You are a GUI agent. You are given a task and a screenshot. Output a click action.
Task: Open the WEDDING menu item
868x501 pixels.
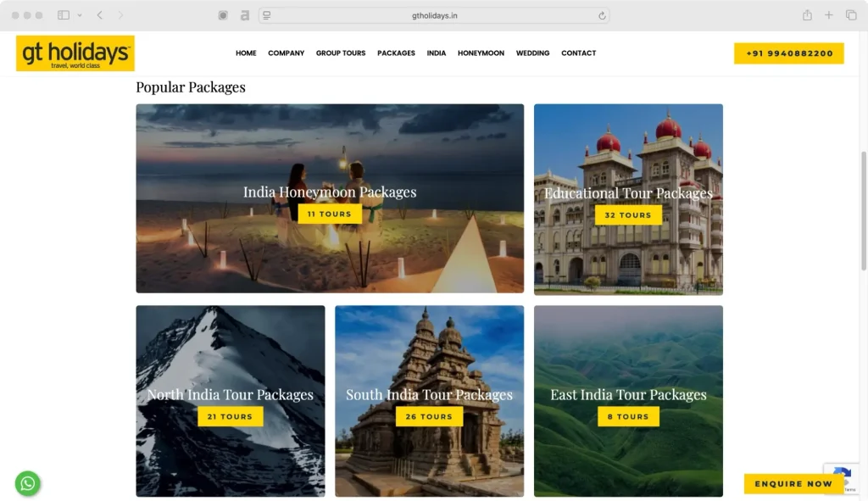tap(532, 53)
